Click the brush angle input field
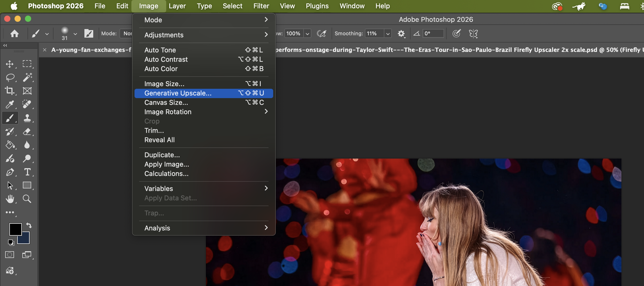 433,33
